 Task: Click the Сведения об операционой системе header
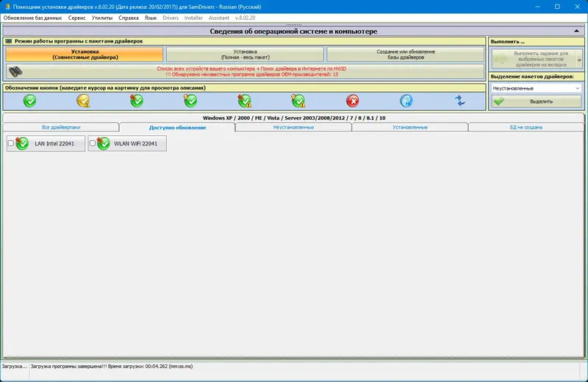click(293, 31)
